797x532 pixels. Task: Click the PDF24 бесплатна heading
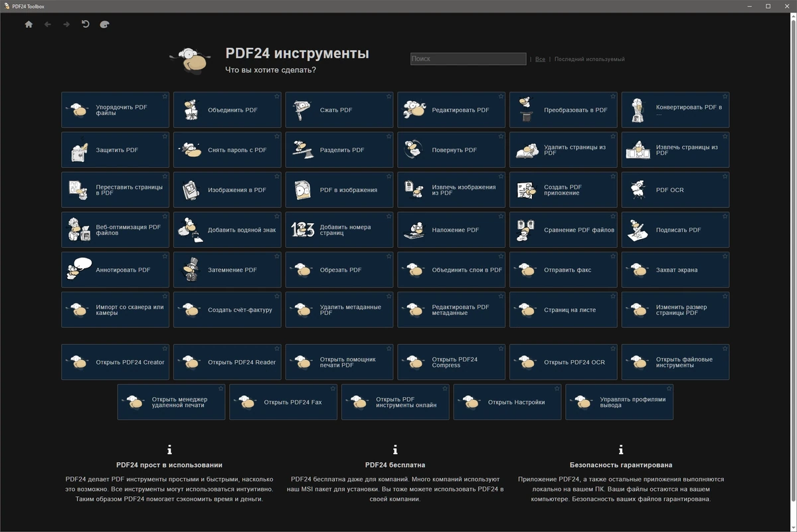395,465
